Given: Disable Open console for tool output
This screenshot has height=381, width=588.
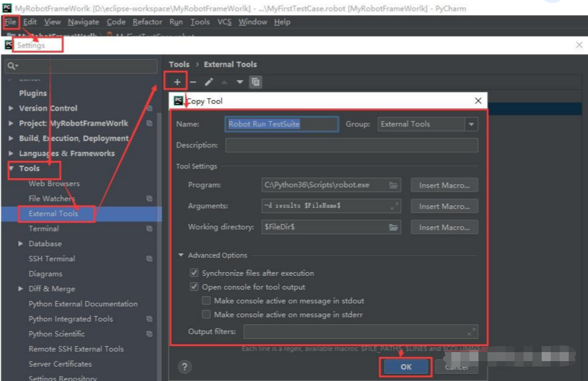Looking at the screenshot, I should 194,287.
